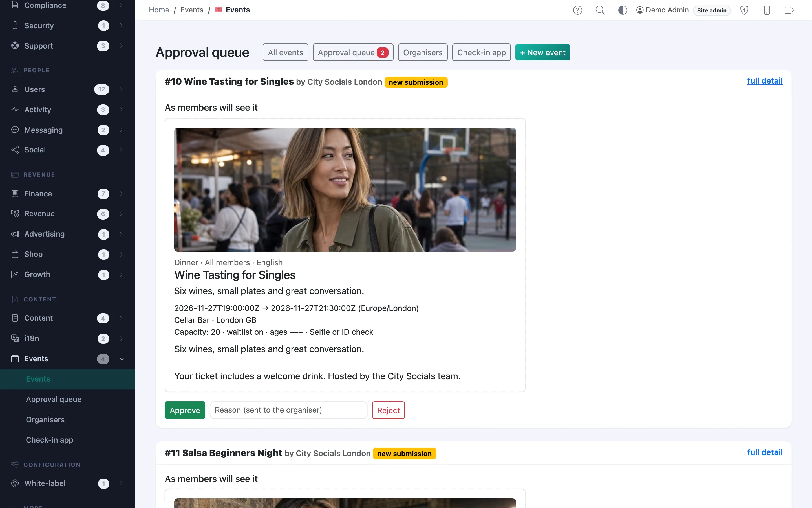Switch to the All events tab
This screenshot has height=508, width=812.
click(x=285, y=52)
